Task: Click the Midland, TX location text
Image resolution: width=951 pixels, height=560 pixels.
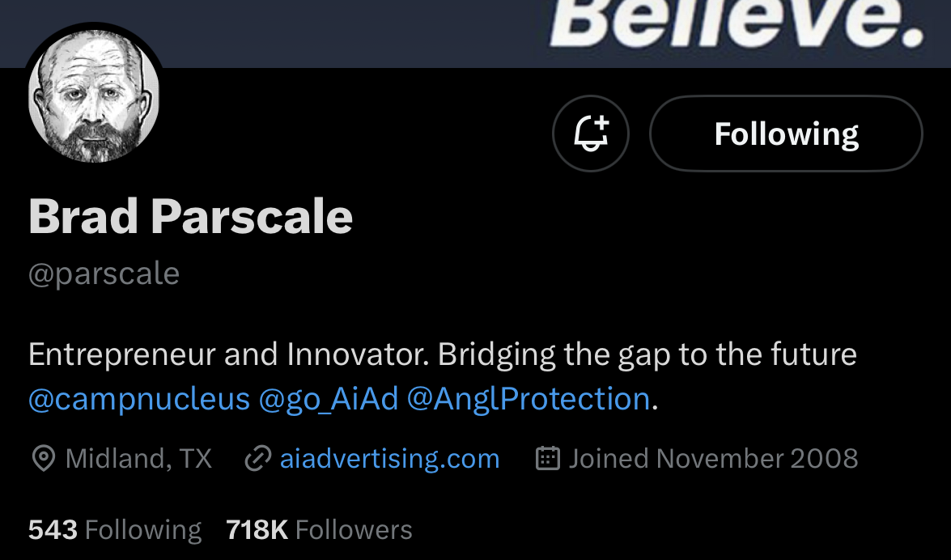Action: coord(138,459)
